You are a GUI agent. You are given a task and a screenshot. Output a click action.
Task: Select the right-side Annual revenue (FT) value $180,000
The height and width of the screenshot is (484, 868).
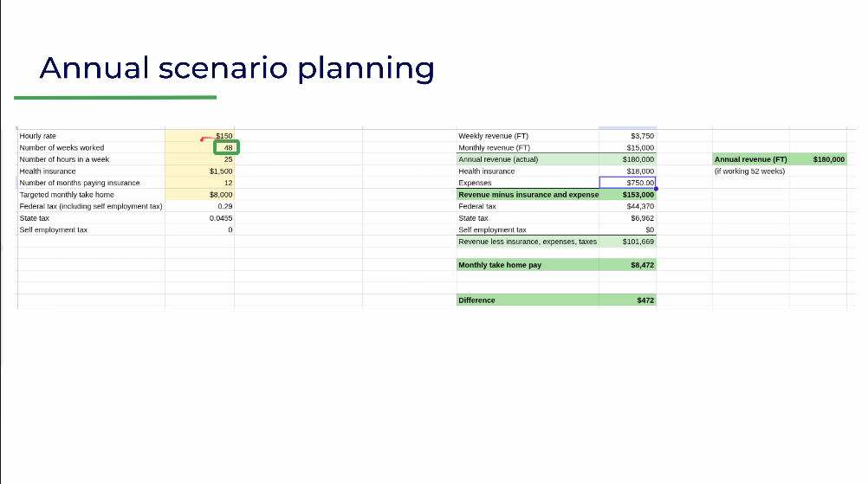(818, 159)
